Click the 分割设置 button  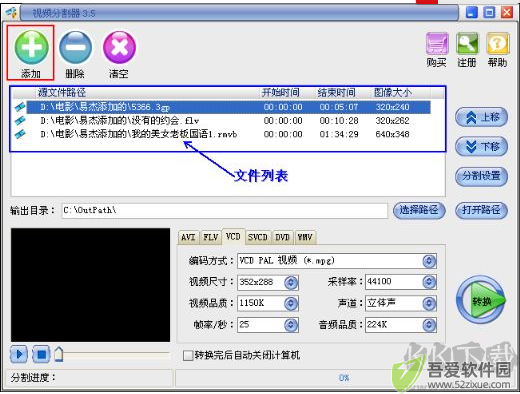[x=481, y=176]
